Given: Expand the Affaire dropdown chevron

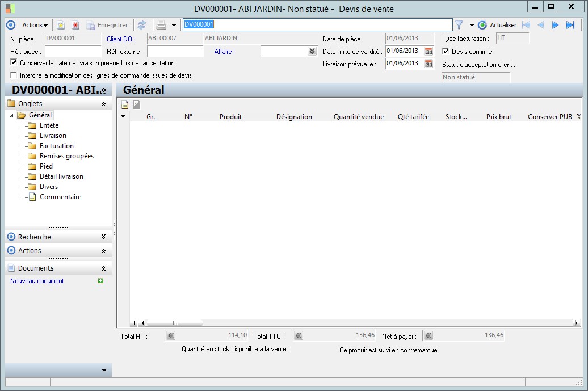Looking at the screenshot, I should click(x=312, y=52).
